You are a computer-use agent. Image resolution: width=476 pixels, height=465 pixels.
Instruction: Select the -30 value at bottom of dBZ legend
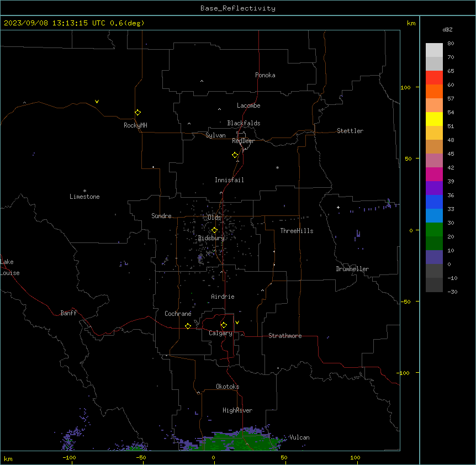pyautogui.click(x=452, y=292)
